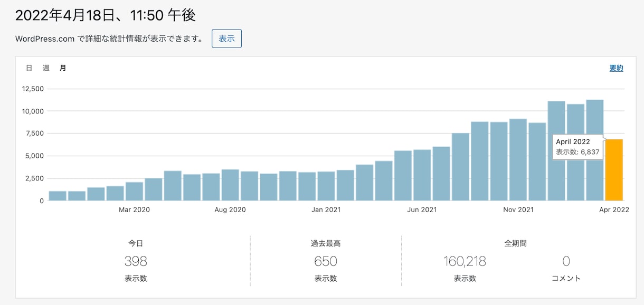This screenshot has height=305, width=644.
Task: Click the Mar 2020 bar in chart
Action: pos(134,192)
